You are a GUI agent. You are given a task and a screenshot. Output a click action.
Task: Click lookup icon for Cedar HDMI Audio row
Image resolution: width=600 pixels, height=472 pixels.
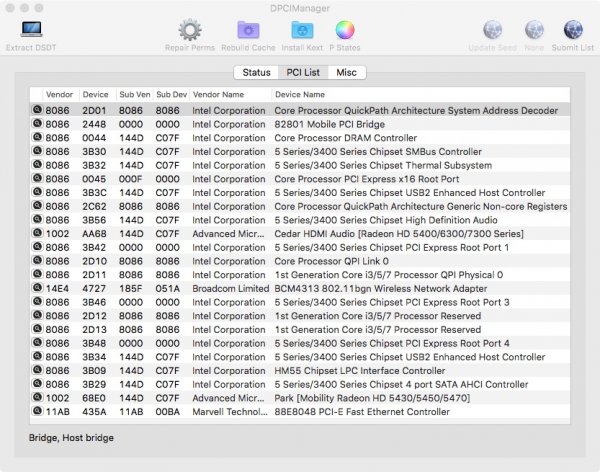click(37, 233)
